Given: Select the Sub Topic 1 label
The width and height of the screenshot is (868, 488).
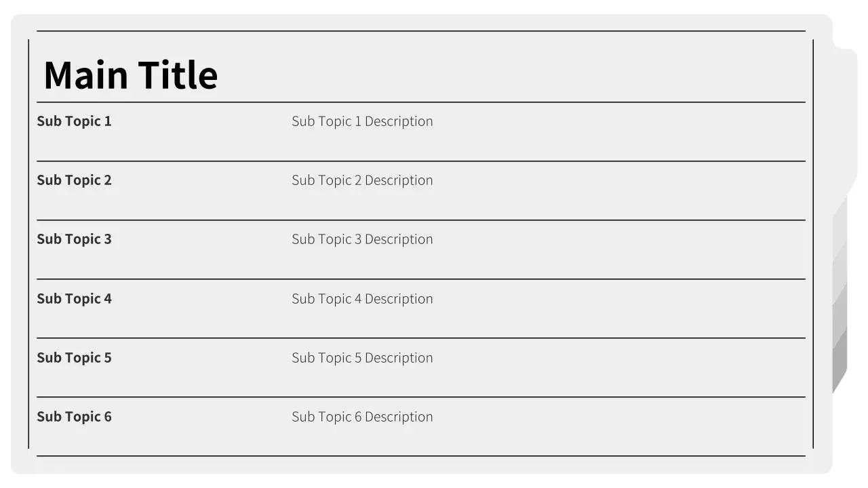Looking at the screenshot, I should coord(74,121).
